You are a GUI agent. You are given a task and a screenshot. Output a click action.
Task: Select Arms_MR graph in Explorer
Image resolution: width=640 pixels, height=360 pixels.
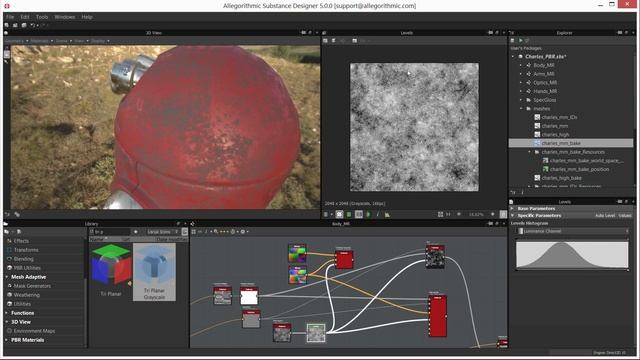pyautogui.click(x=544, y=74)
